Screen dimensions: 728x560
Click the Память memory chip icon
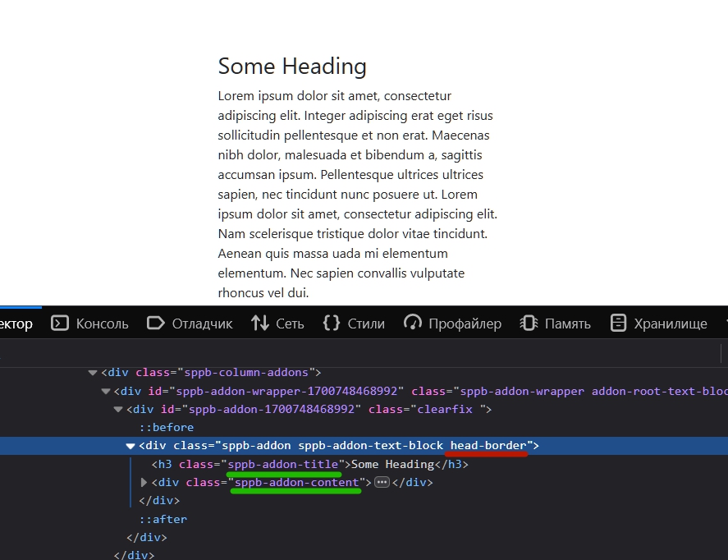point(529,324)
